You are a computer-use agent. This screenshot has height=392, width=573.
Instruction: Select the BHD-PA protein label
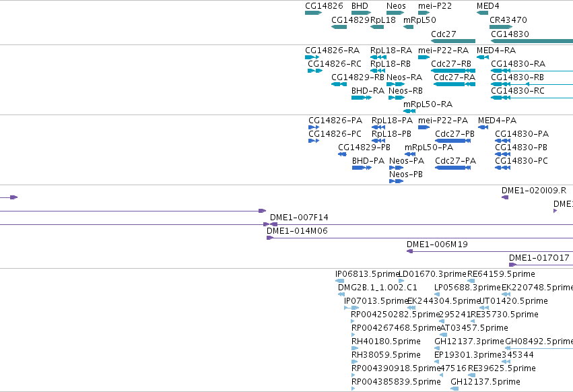368,161
